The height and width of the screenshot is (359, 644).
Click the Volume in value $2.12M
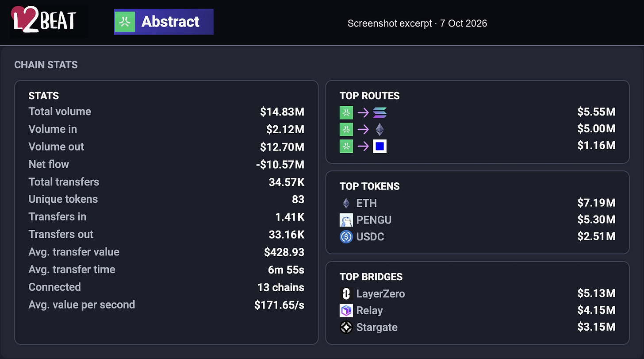point(285,129)
